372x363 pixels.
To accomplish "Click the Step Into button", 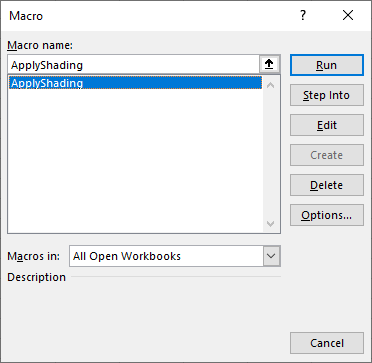I will pyautogui.click(x=327, y=95).
